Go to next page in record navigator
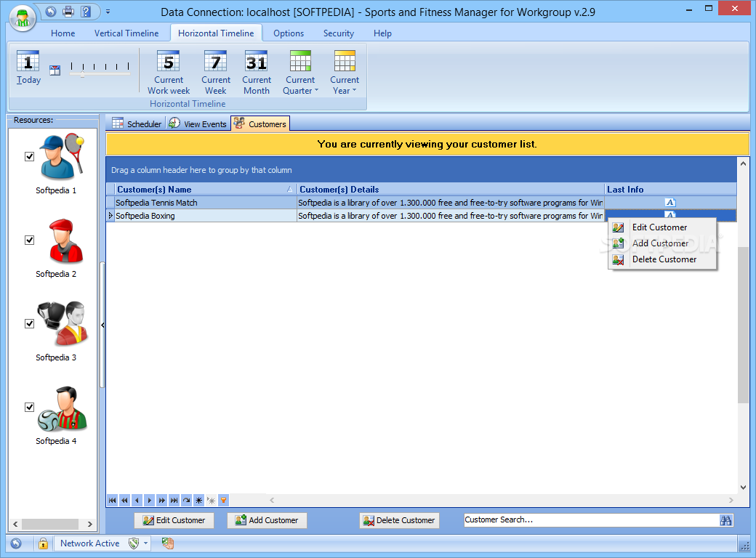Viewport: 756px width, 558px height. point(162,501)
